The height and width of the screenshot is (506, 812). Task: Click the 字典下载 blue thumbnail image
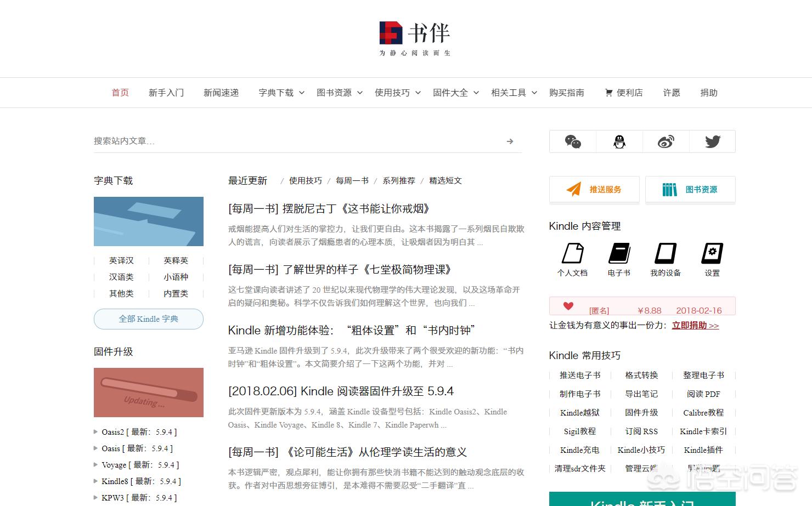pos(149,221)
